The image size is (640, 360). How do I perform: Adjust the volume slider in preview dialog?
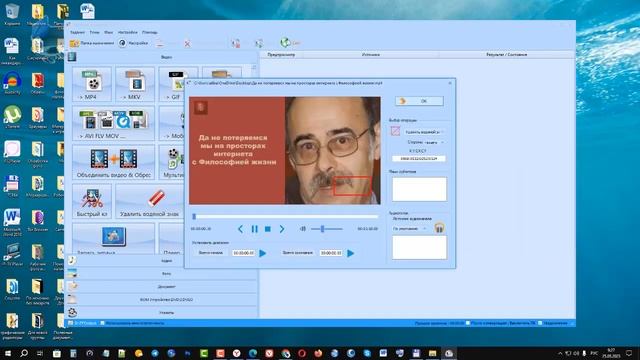[326, 229]
